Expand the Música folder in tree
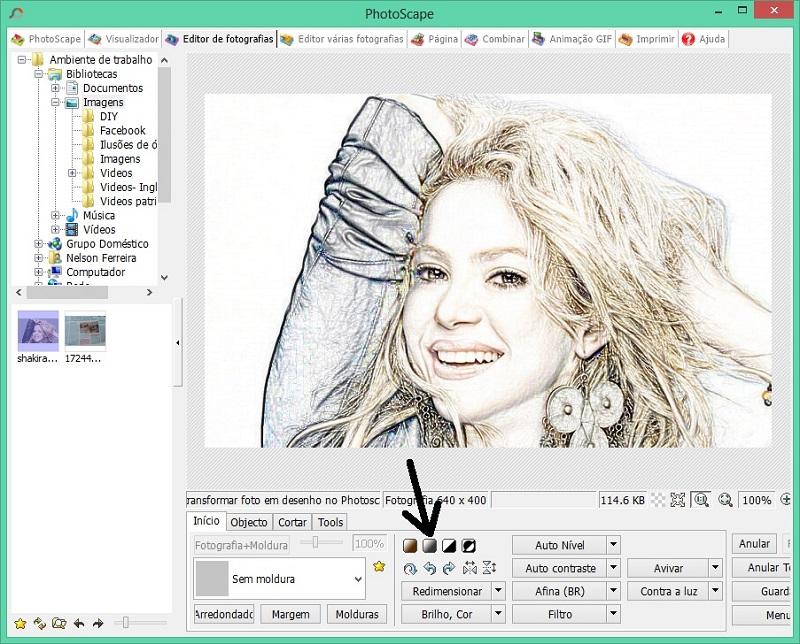The image size is (800, 644). tap(56, 216)
